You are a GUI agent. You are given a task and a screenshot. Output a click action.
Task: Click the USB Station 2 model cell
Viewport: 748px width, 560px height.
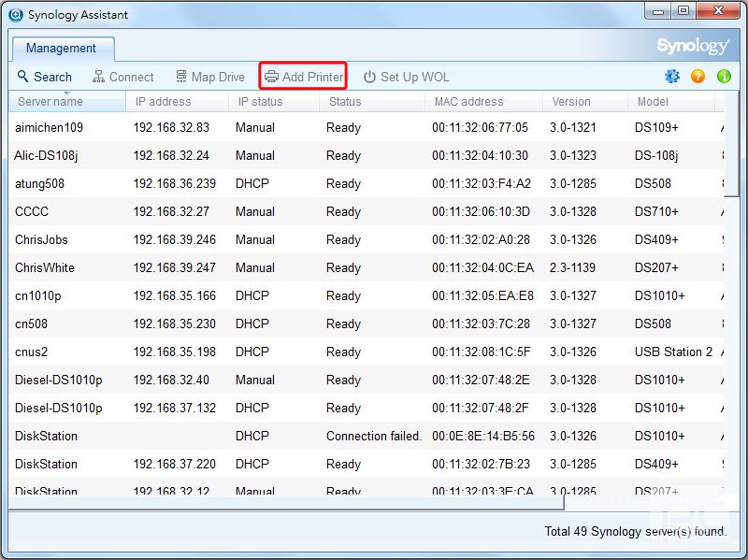pyautogui.click(x=673, y=352)
